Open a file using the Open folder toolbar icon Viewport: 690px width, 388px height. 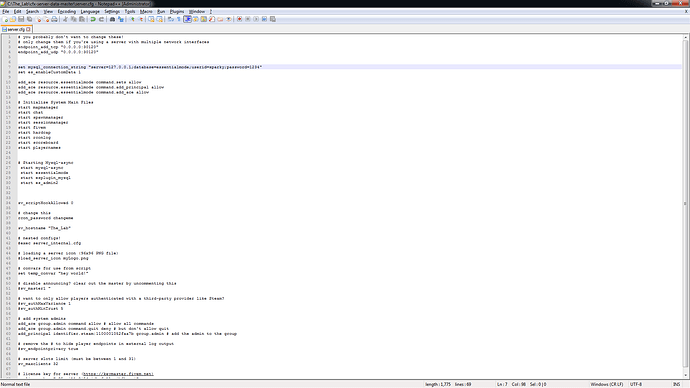coord(13,19)
